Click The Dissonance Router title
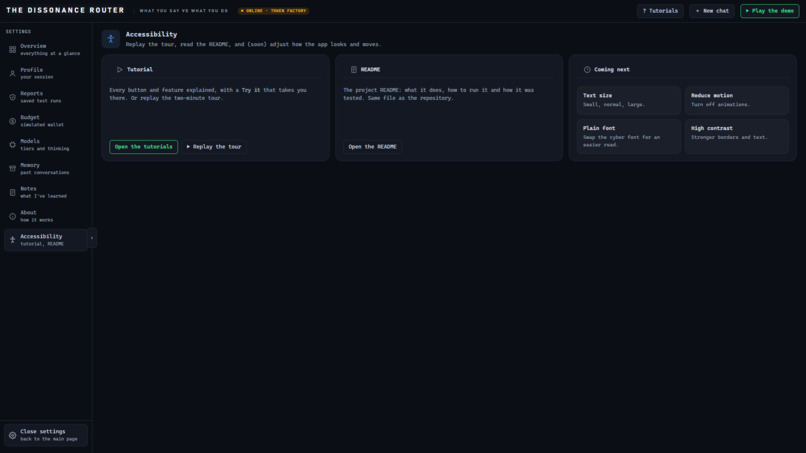 (x=65, y=10)
